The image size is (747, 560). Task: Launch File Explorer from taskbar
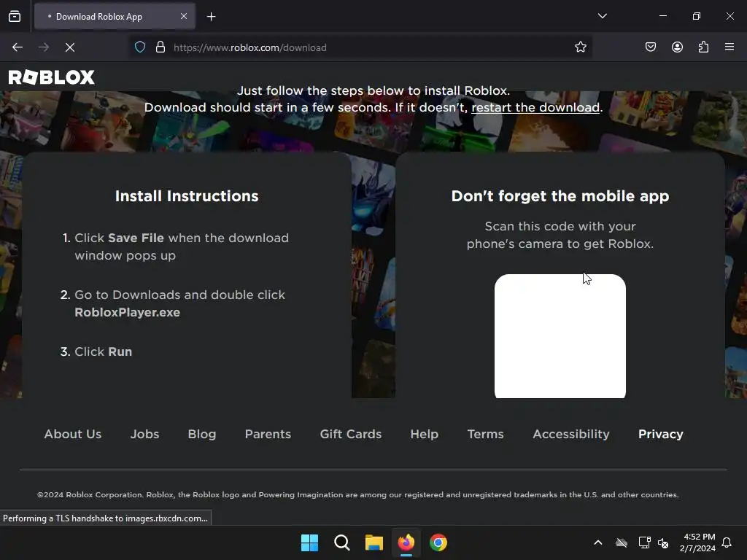pos(374,542)
